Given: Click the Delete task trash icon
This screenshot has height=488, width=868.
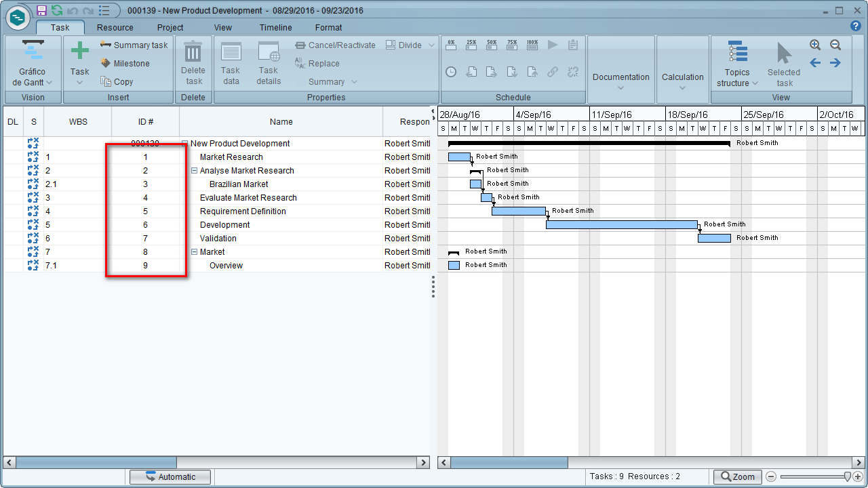Looking at the screenshot, I should pyautogui.click(x=193, y=52).
